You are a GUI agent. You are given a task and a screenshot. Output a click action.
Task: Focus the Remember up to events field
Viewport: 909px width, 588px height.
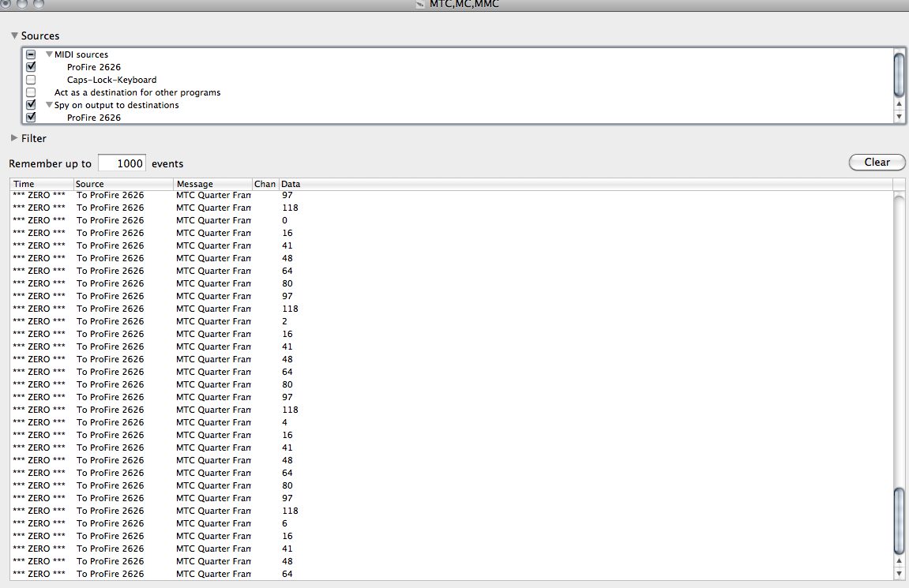pyautogui.click(x=122, y=163)
